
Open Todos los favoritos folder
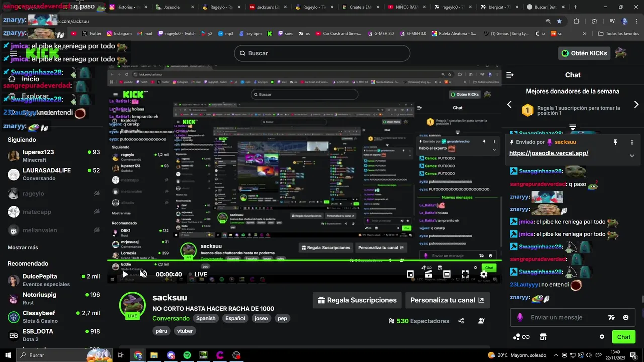618,34
